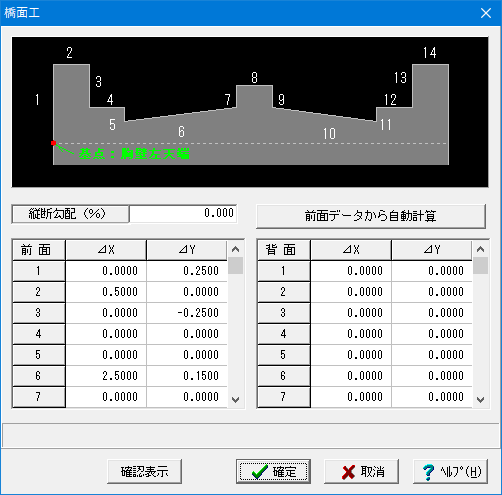Screen dimensions: 502x495
Task: Select 前面 row 6 ⊿X cell 2.5000
Action: (106, 376)
